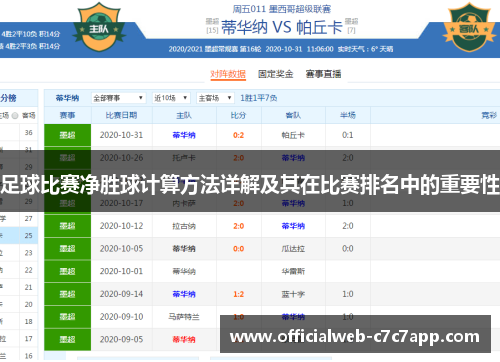Viewport: 500px width, 362px height.
Task: Click score 1:2 on 2020-09-14 row
Action: click(238, 294)
